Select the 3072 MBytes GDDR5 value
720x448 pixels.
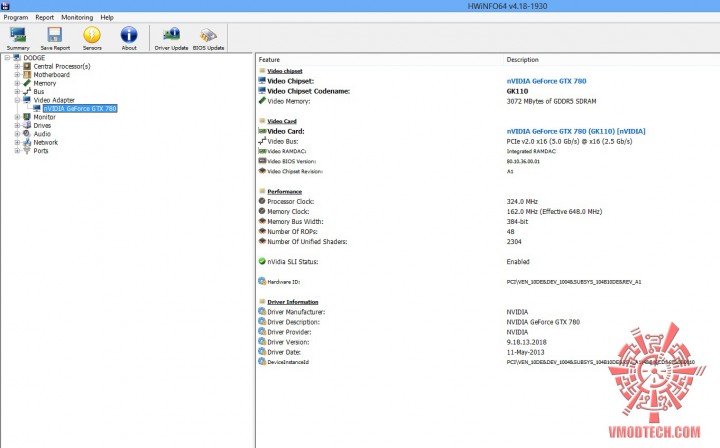coord(551,101)
